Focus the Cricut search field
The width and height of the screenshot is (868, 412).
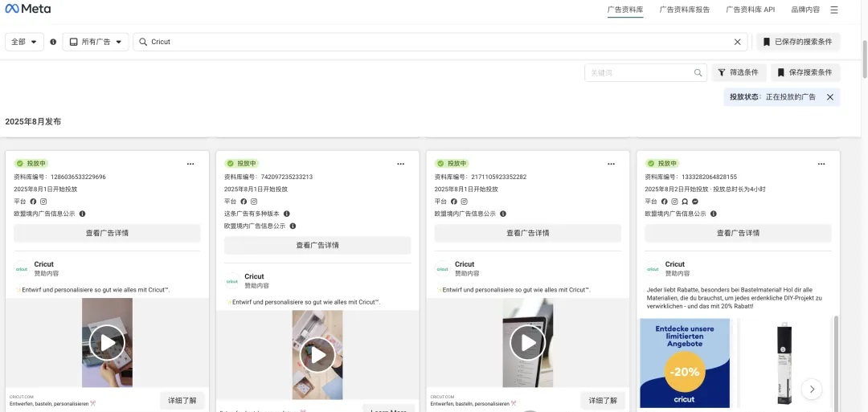[440, 42]
